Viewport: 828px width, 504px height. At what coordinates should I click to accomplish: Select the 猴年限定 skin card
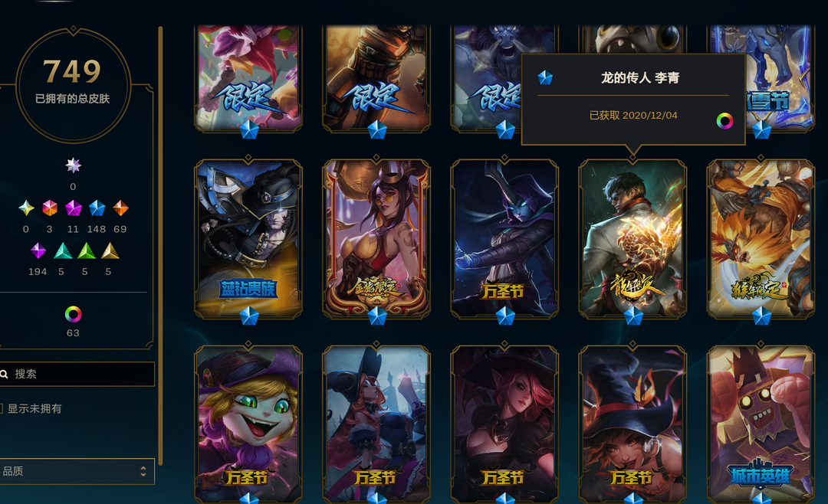[x=761, y=239]
